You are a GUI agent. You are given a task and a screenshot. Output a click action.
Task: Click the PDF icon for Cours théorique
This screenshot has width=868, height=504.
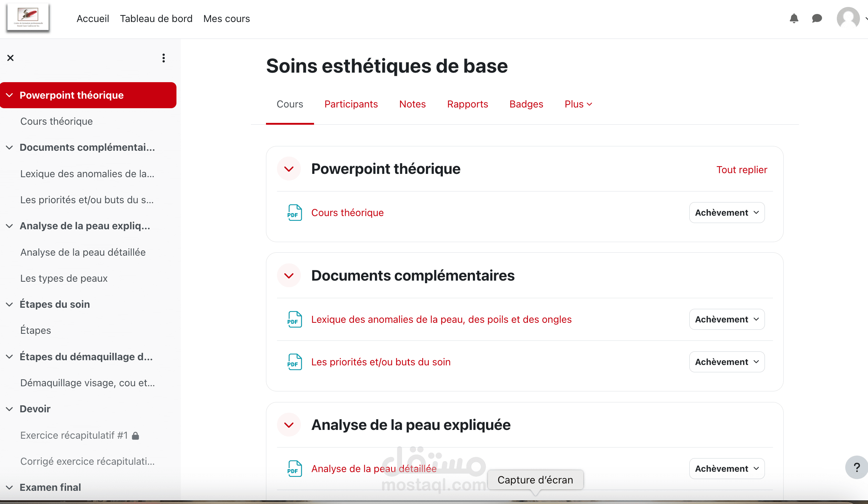point(294,213)
